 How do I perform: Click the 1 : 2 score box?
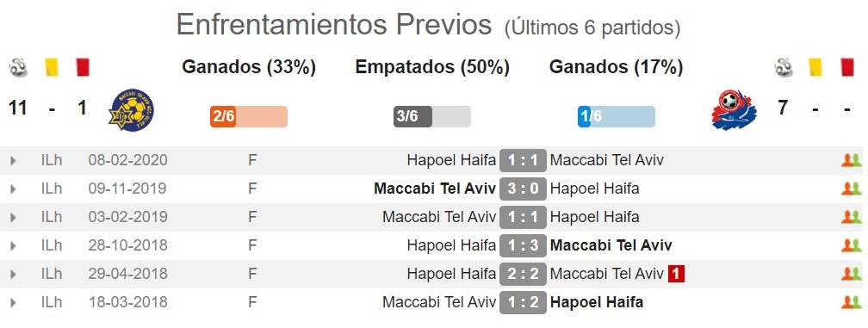coord(523,302)
